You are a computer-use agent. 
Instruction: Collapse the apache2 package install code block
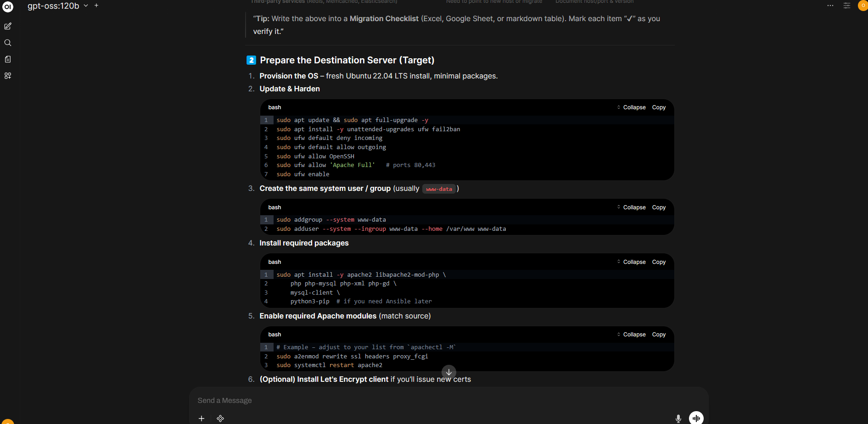point(631,262)
